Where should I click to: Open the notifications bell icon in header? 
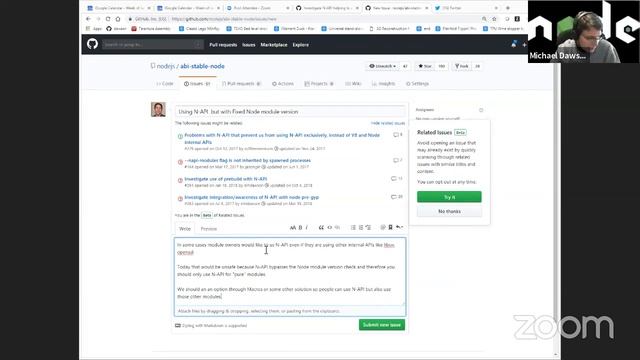514,44
